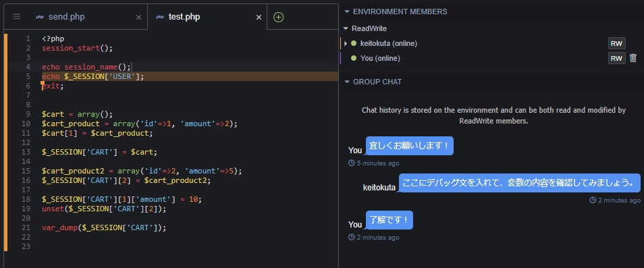
Task: Click the clock icon under 宜しくお願いします message
Action: pos(351,163)
